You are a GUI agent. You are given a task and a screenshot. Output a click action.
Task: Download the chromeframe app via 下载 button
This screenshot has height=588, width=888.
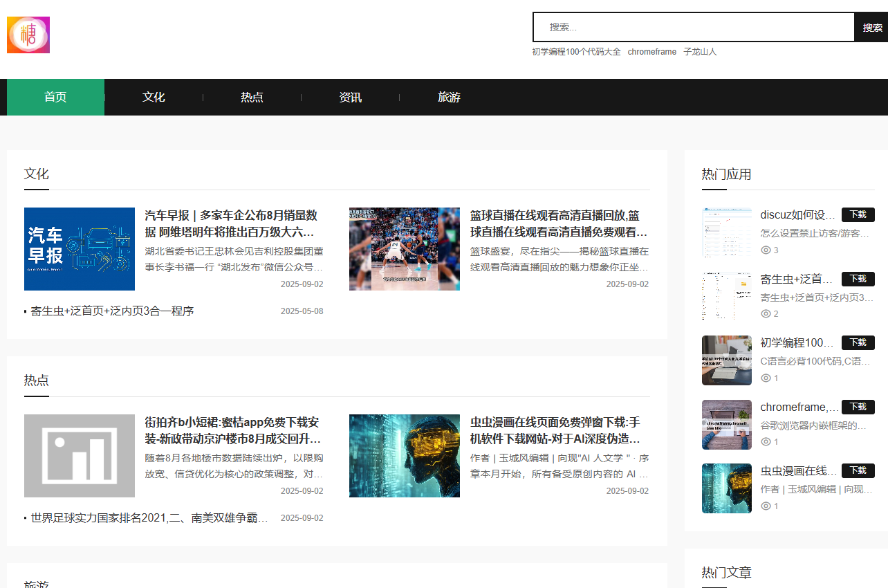point(858,407)
